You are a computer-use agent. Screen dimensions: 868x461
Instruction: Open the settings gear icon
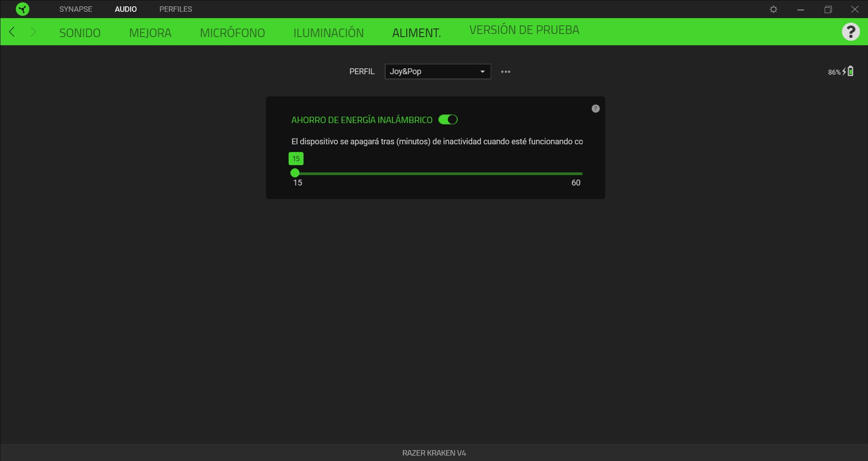click(773, 10)
